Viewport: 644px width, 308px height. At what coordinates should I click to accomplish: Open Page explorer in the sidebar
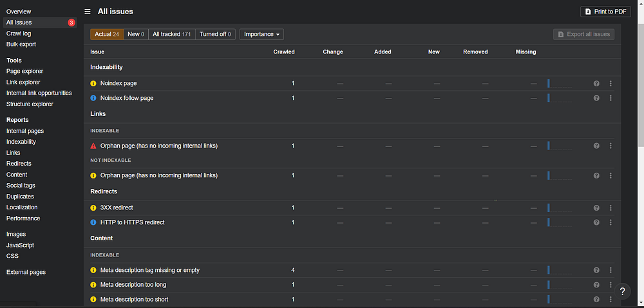pyautogui.click(x=25, y=71)
